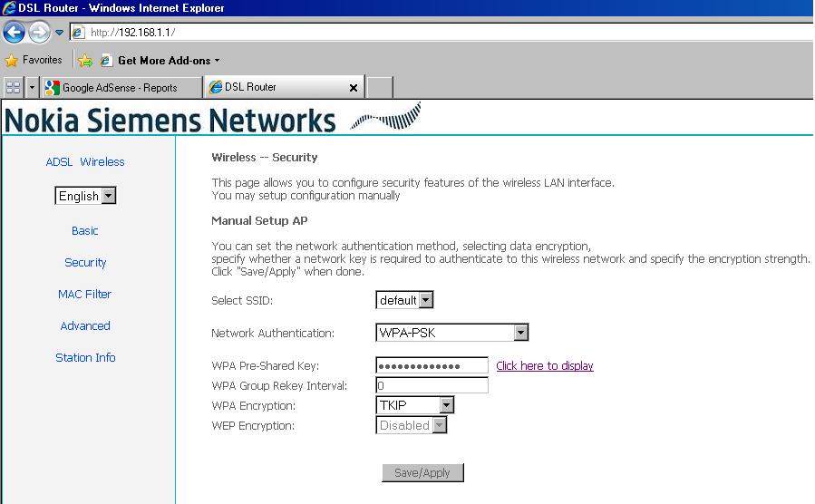
Task: Click the Wireless link in sidebar
Action: coord(102,162)
